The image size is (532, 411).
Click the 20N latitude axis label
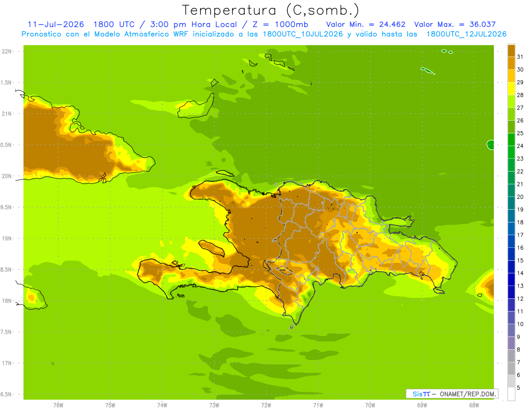click(x=7, y=176)
